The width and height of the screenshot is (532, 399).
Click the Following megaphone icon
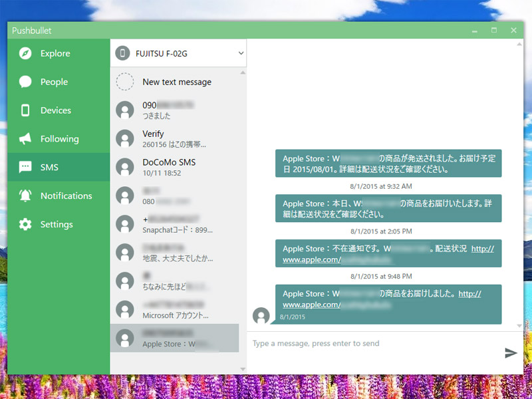point(25,139)
